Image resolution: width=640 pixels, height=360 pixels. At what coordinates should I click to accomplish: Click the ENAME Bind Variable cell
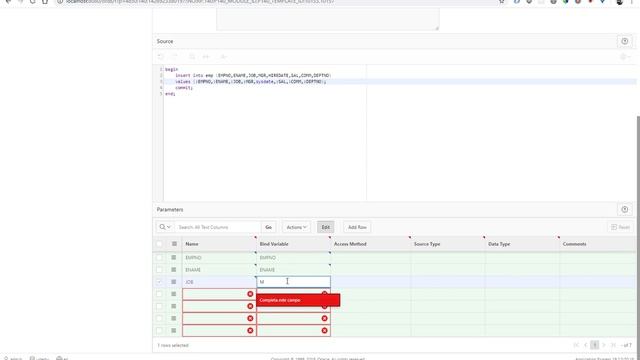coord(293,270)
